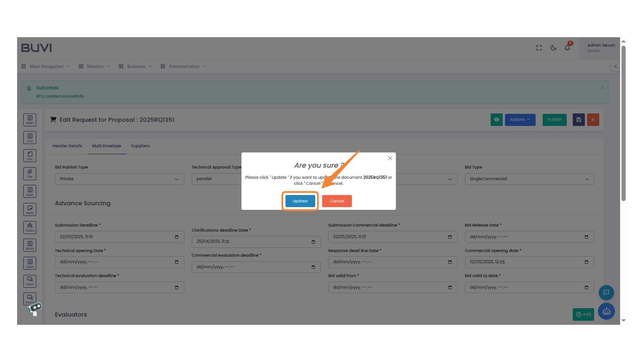Open the chat bubble floating icon
This screenshot has width=644, height=362.
tap(606, 293)
